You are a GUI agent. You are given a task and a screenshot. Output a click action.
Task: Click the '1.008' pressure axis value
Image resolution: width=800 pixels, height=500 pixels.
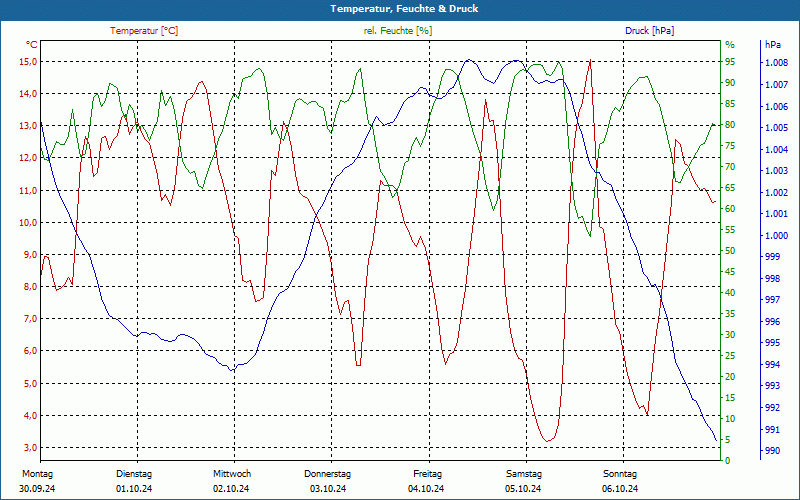[x=775, y=63]
